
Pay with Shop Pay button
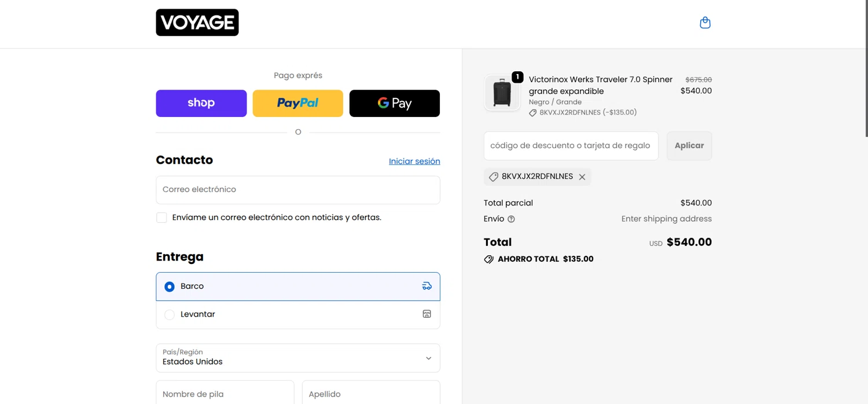(201, 103)
